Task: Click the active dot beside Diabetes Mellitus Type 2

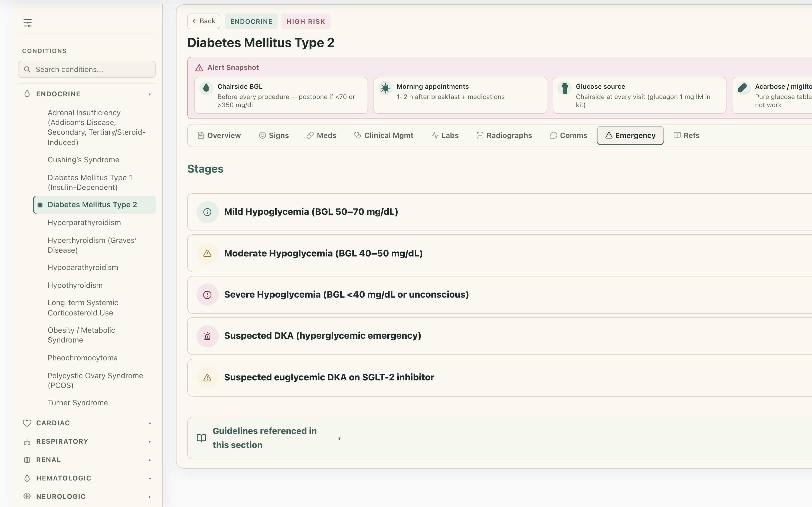Action: coord(40,205)
